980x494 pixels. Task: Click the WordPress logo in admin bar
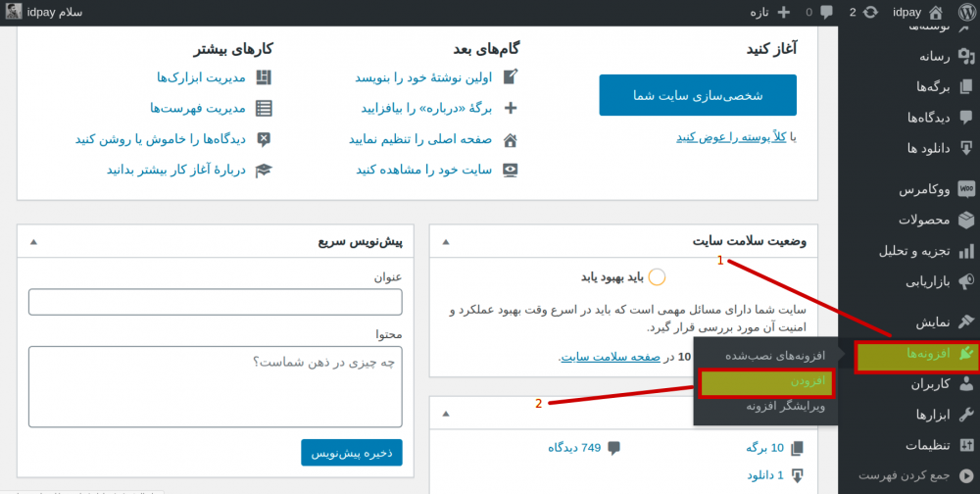(965, 12)
